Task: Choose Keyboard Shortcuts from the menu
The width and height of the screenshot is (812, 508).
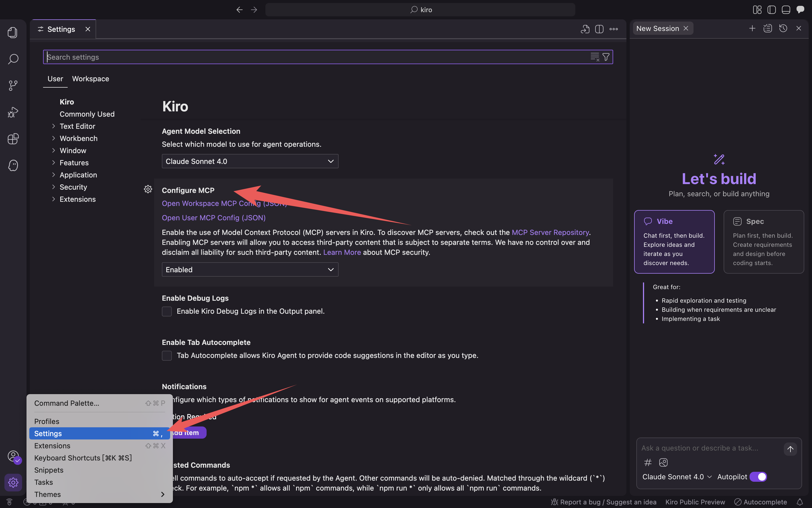Action: coord(83,458)
